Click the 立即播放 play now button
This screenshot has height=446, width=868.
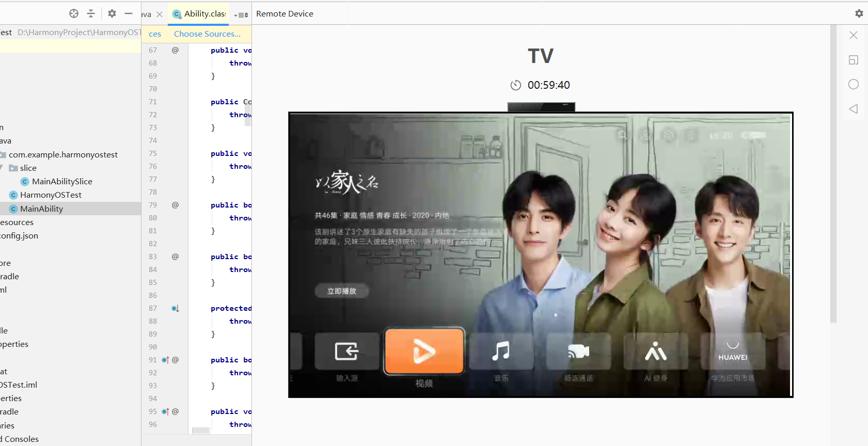click(341, 291)
